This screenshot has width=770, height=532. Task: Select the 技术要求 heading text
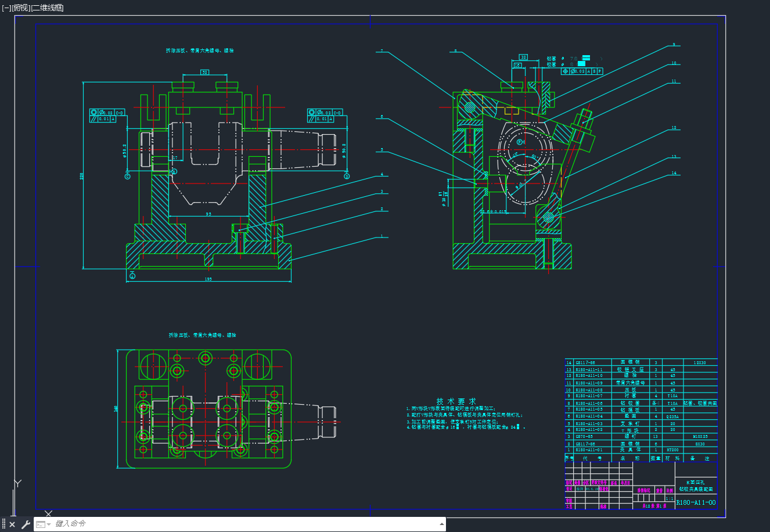point(456,401)
